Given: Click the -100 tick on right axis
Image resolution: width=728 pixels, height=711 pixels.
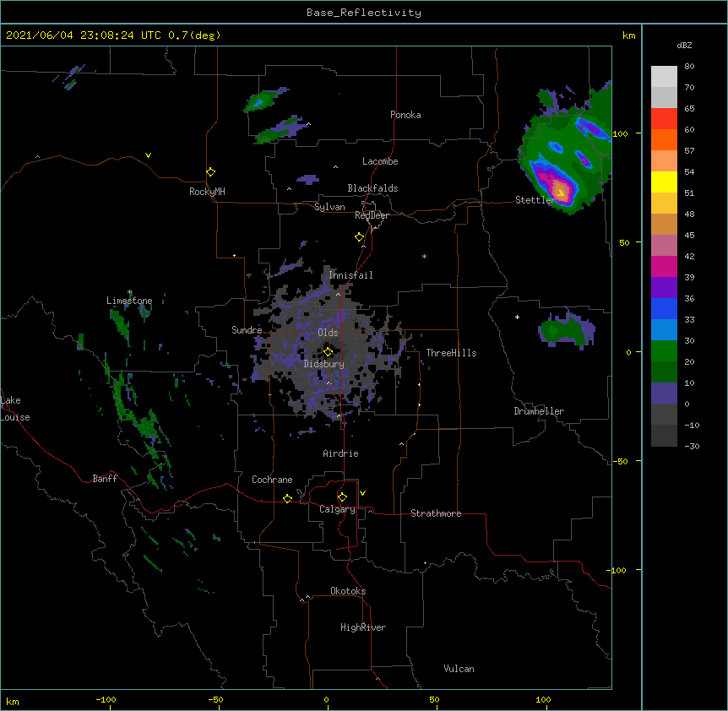Looking at the screenshot, I should [x=617, y=570].
